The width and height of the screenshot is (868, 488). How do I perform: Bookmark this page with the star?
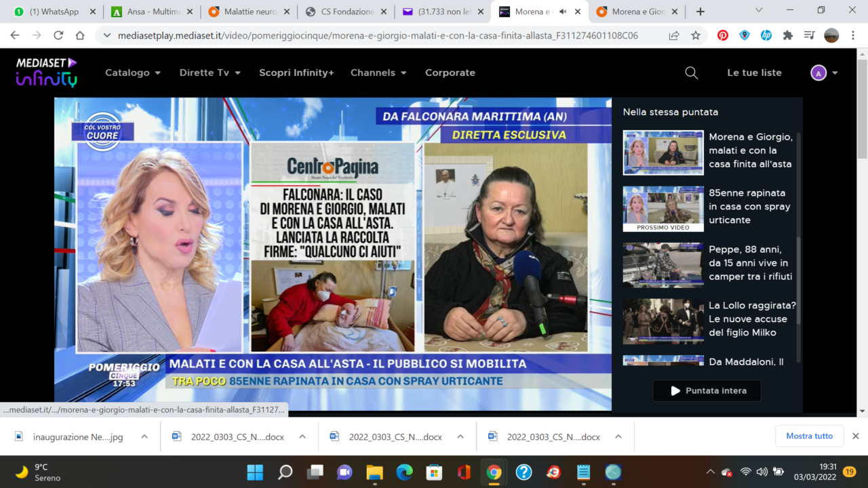[x=696, y=35]
